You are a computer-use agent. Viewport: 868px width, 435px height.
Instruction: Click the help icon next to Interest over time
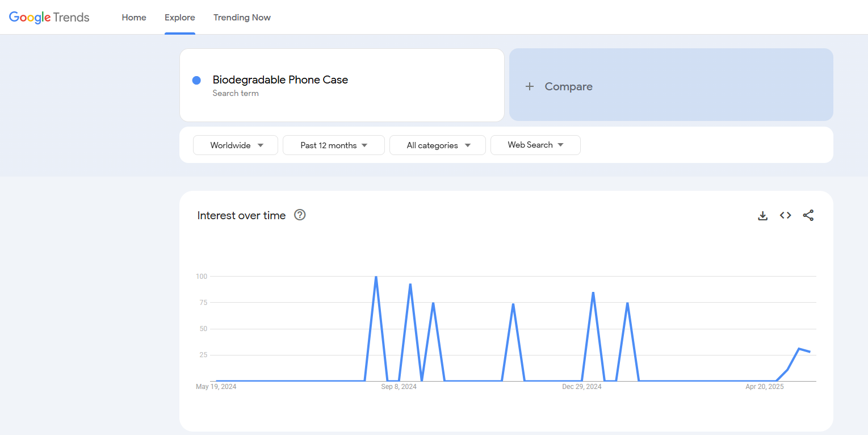(x=300, y=215)
